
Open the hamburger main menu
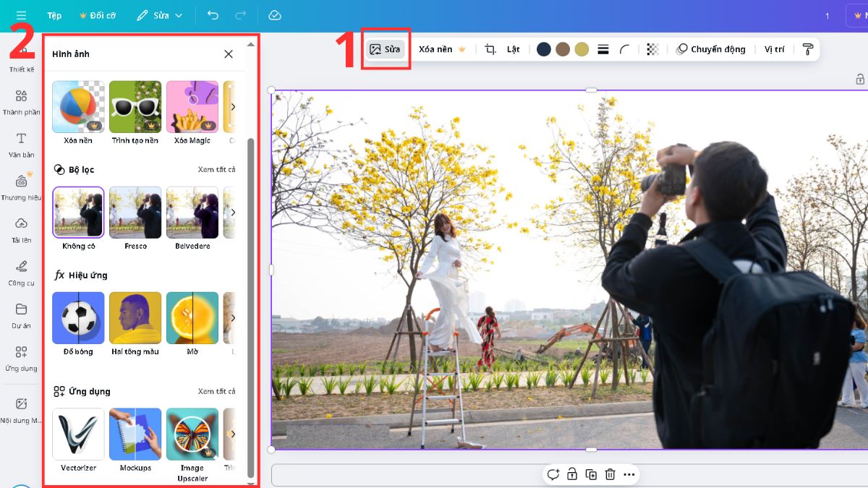click(x=21, y=15)
